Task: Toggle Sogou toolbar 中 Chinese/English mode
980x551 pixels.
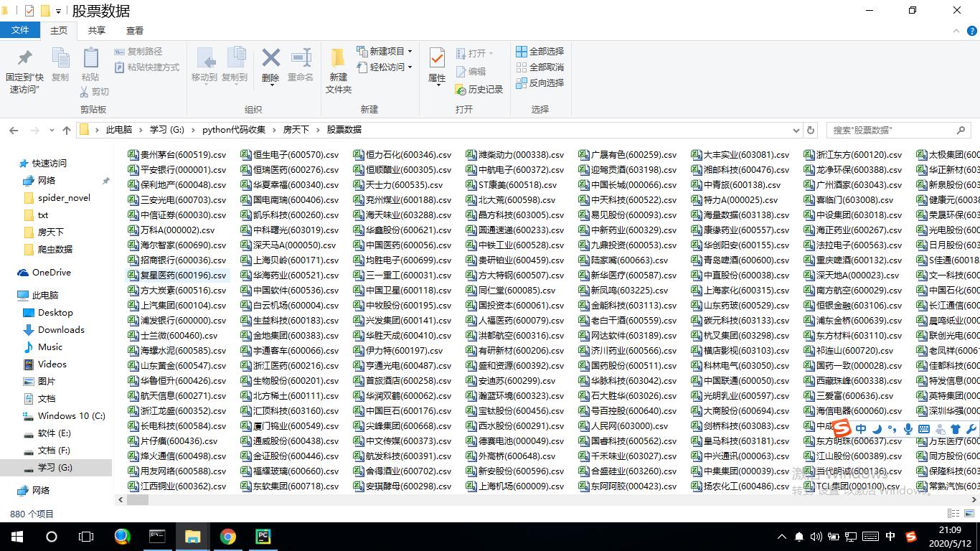Action: coord(861,429)
